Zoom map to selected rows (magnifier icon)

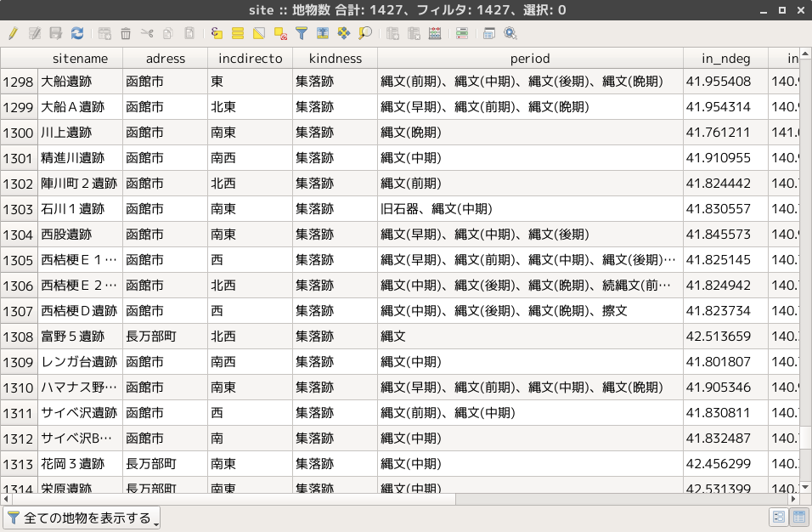pos(365,34)
